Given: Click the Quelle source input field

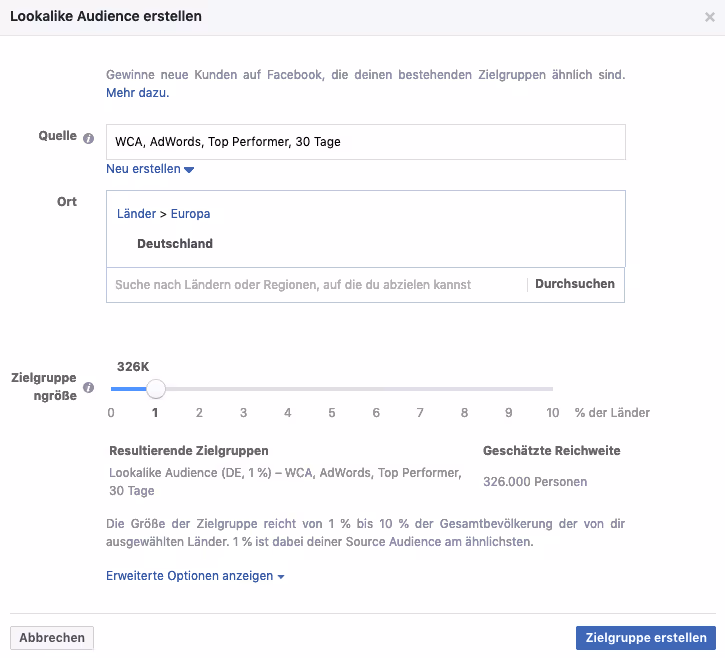Looking at the screenshot, I should coord(366,142).
